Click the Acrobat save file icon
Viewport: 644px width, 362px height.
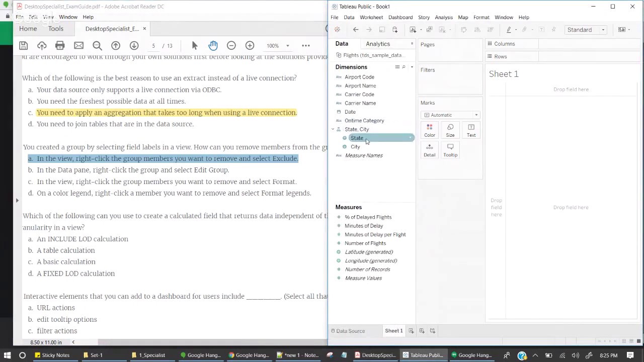pyautogui.click(x=23, y=46)
